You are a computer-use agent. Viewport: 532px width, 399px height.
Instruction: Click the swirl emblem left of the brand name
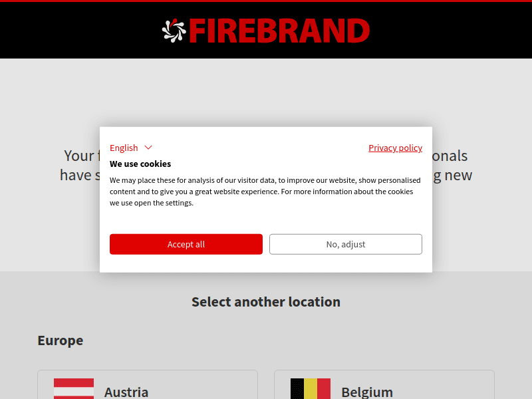click(172, 29)
